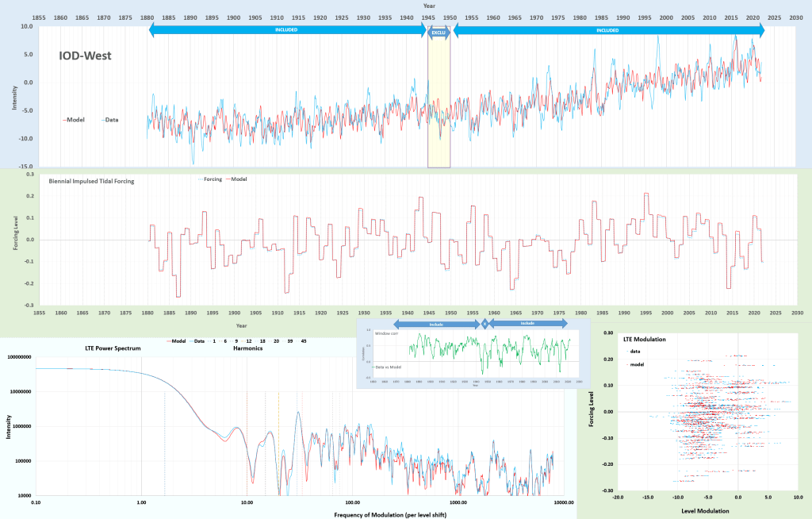The image size is (812, 519).
Task: Select the small EXCLU arrow marker
Action: (439, 31)
